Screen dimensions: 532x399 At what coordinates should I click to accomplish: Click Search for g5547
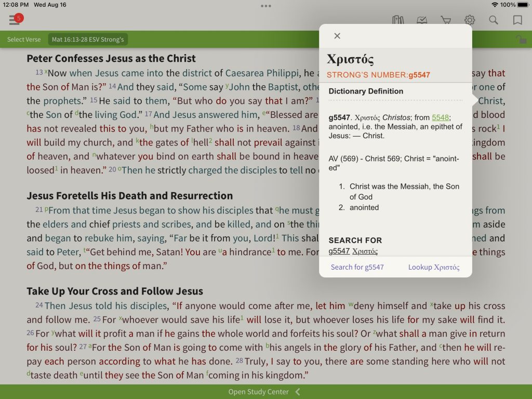357,267
